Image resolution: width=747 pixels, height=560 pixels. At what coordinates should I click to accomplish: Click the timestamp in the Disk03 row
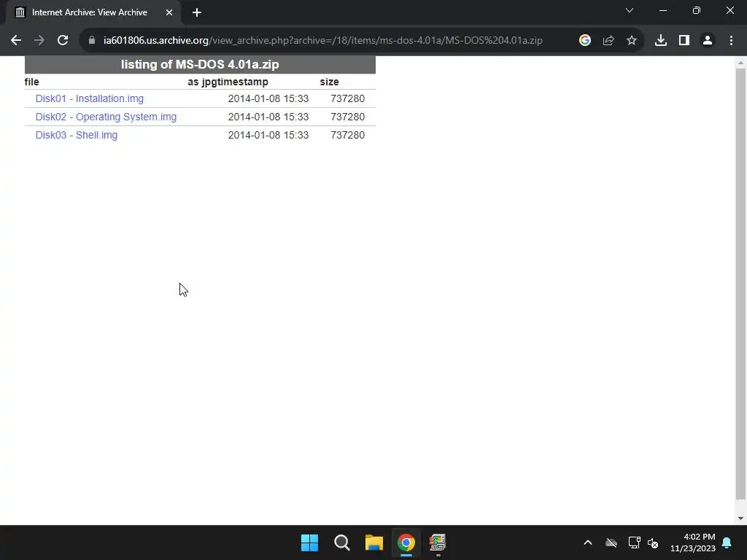click(268, 135)
